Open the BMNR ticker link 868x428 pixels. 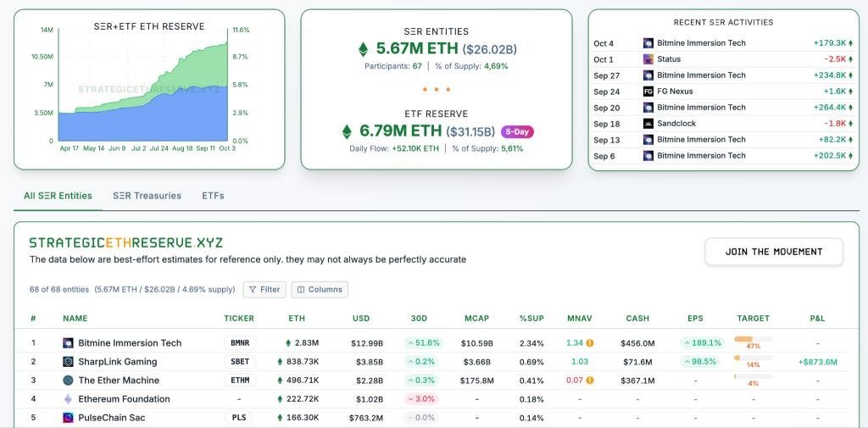(239, 343)
